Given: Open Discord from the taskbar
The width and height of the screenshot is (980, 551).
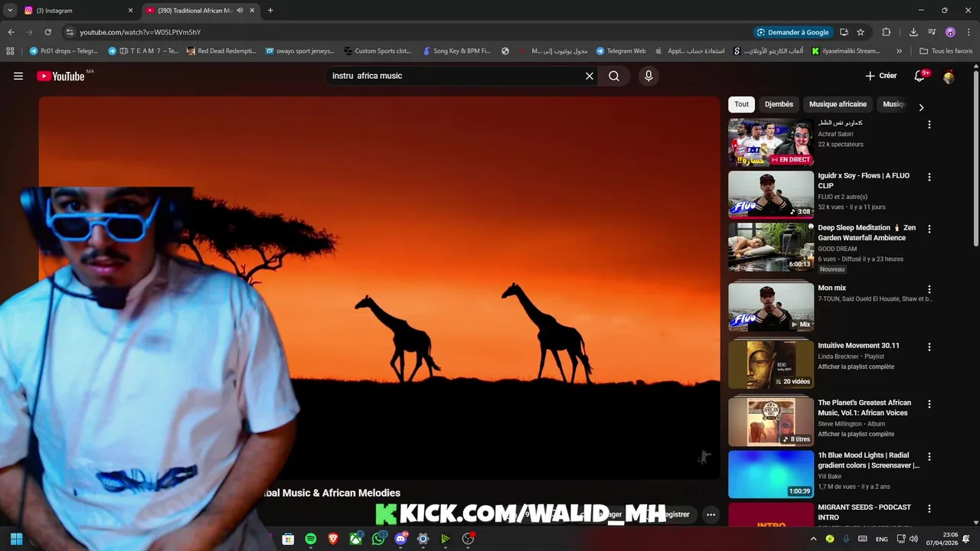Looking at the screenshot, I should click(x=400, y=539).
